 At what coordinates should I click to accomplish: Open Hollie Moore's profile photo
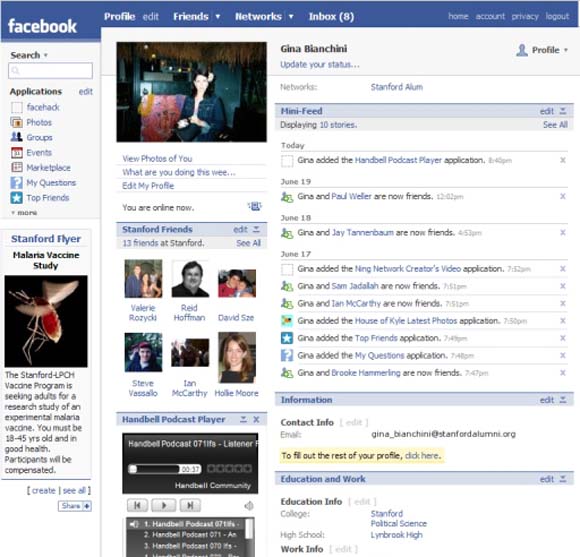coord(237,358)
